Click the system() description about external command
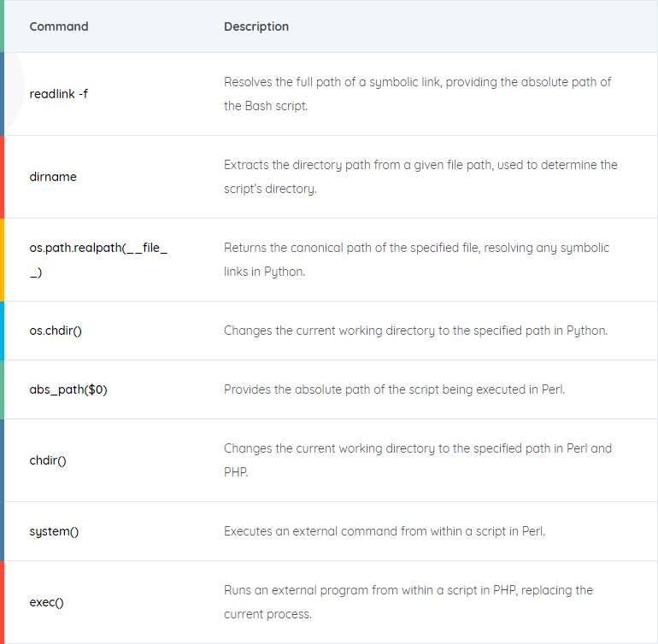 click(x=385, y=531)
